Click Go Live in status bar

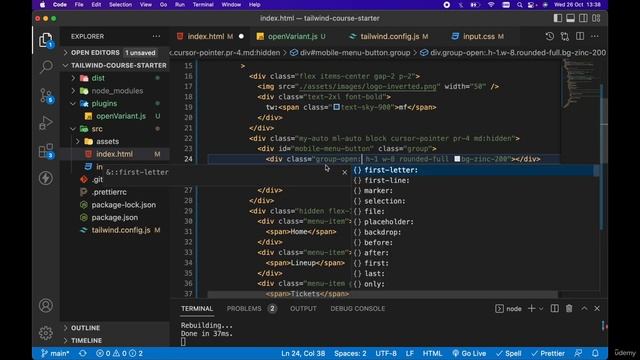tap(469, 353)
